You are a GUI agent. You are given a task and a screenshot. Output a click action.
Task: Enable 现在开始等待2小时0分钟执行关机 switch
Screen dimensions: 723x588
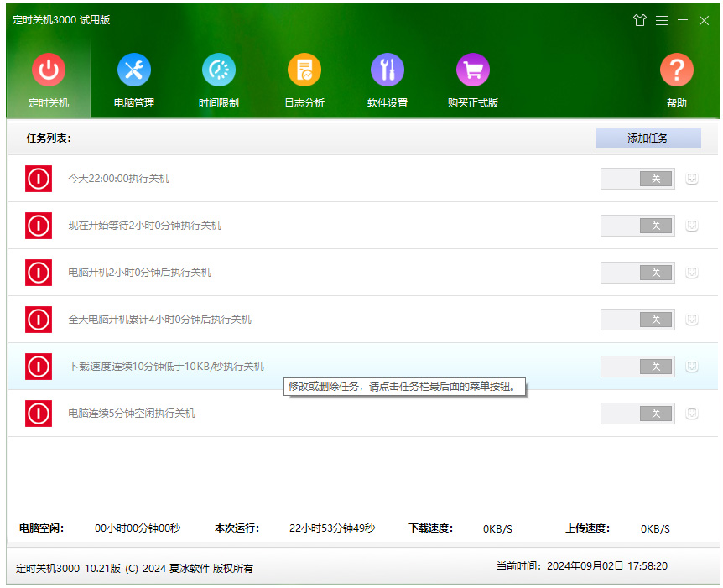tap(637, 226)
